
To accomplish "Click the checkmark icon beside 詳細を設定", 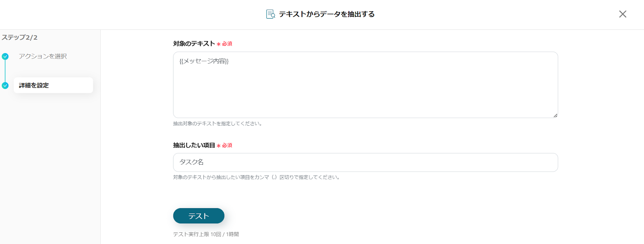I will pos(5,85).
